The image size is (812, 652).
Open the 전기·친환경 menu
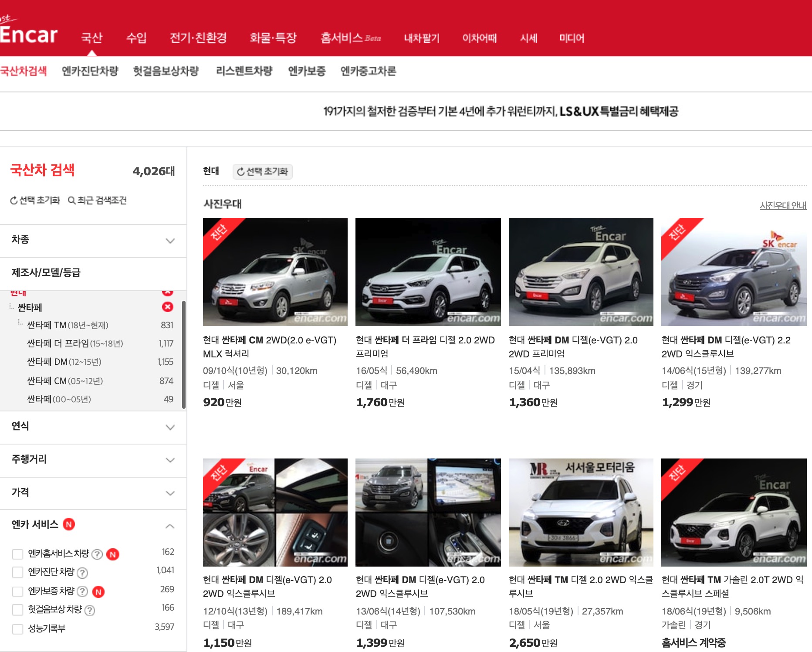[x=198, y=38]
